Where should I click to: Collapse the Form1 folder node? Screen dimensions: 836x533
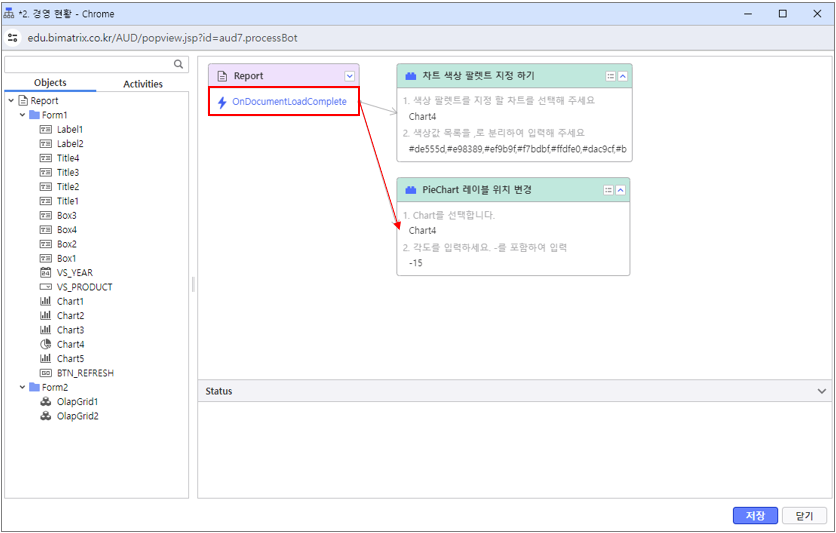point(22,115)
